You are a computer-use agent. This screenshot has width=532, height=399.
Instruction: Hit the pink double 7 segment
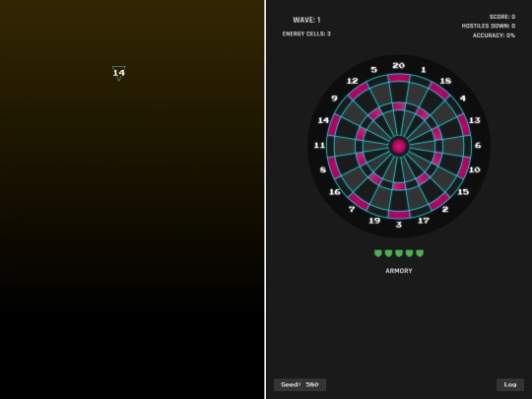(x=359, y=201)
